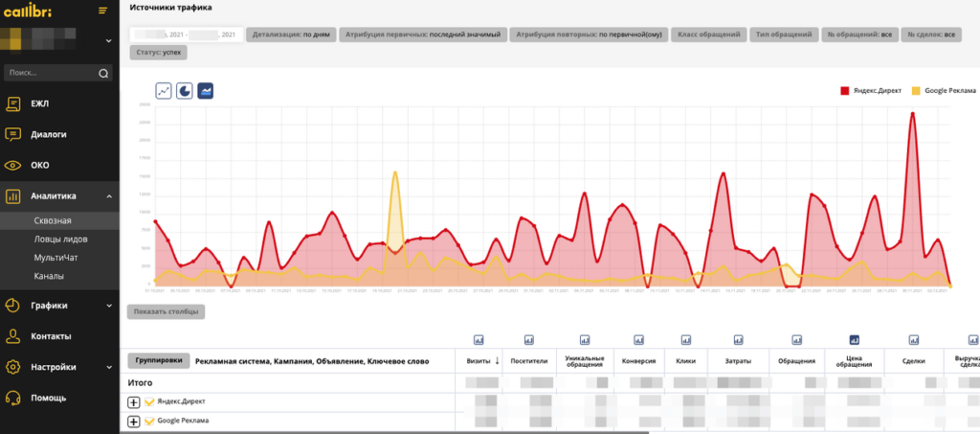This screenshot has height=434, width=980.
Task: Expand the Google Реклама row
Action: pyautogui.click(x=134, y=421)
